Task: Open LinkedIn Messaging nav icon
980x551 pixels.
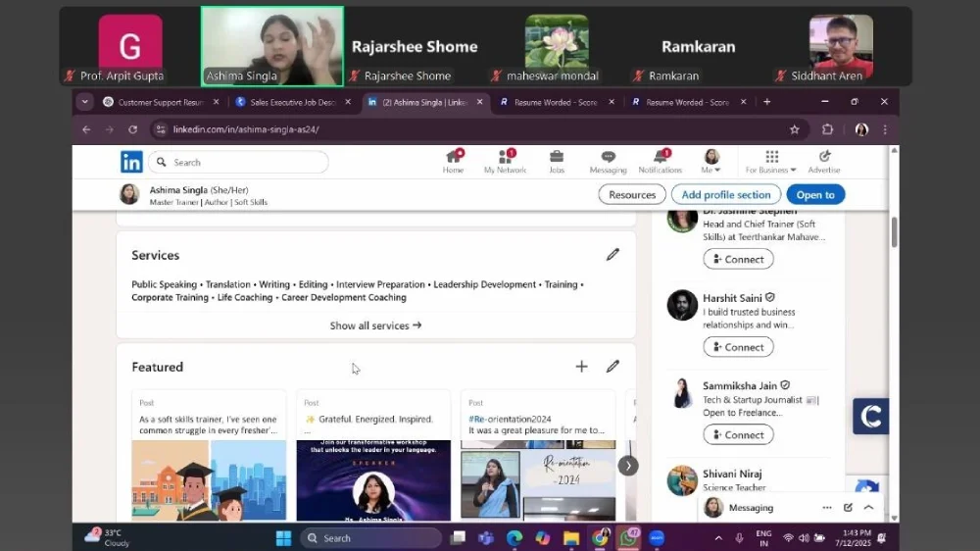Action: tap(608, 157)
